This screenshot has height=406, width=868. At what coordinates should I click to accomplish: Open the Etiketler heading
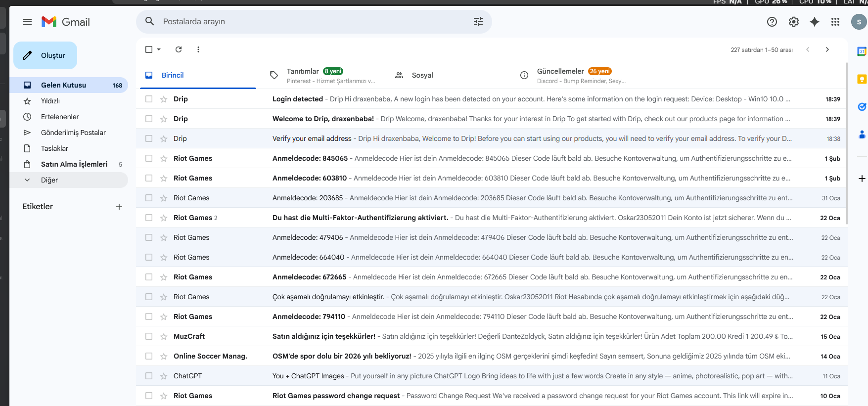38,207
